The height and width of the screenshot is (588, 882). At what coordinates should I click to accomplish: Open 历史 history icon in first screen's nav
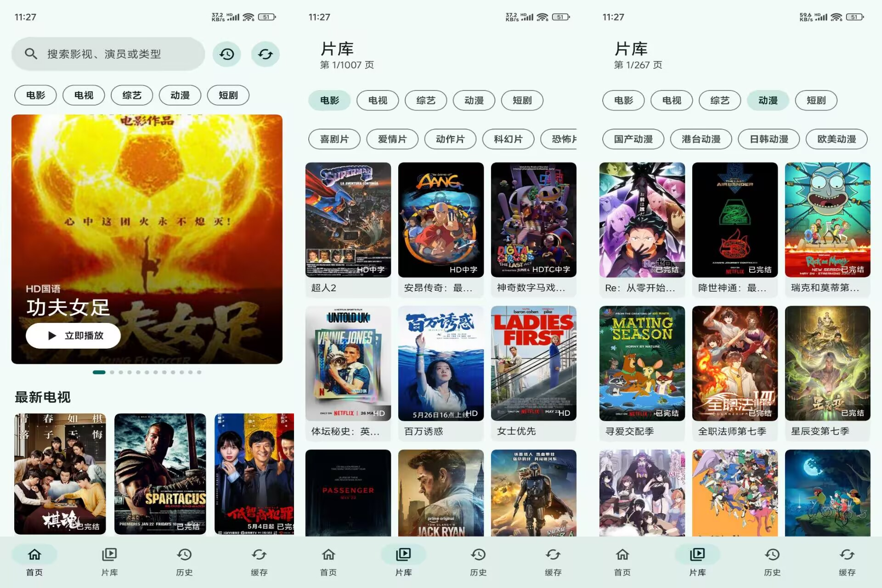point(184,554)
